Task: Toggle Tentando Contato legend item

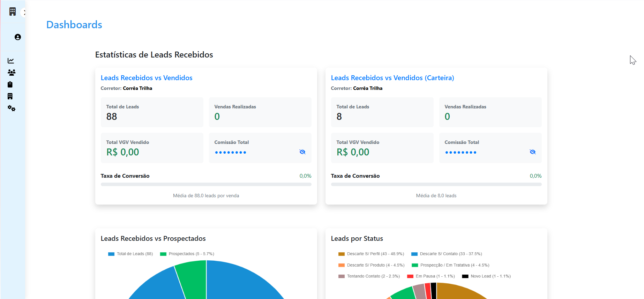Action: 369,276
